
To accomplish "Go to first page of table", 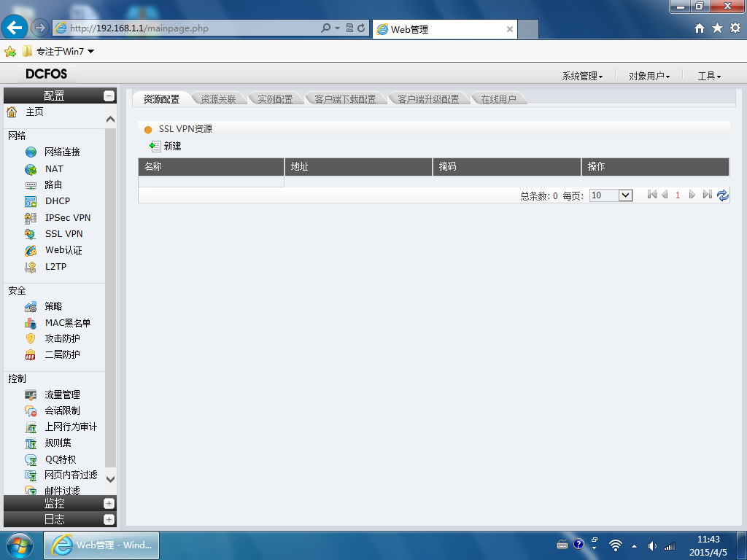I will pos(652,195).
